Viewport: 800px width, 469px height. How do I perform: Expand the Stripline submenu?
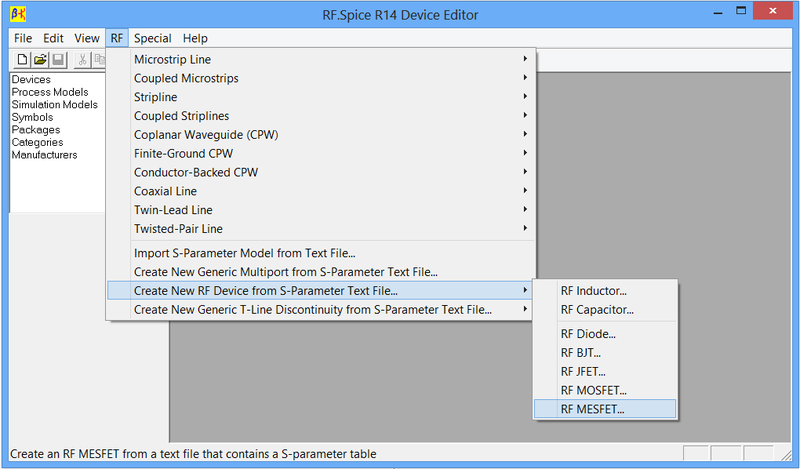point(321,97)
